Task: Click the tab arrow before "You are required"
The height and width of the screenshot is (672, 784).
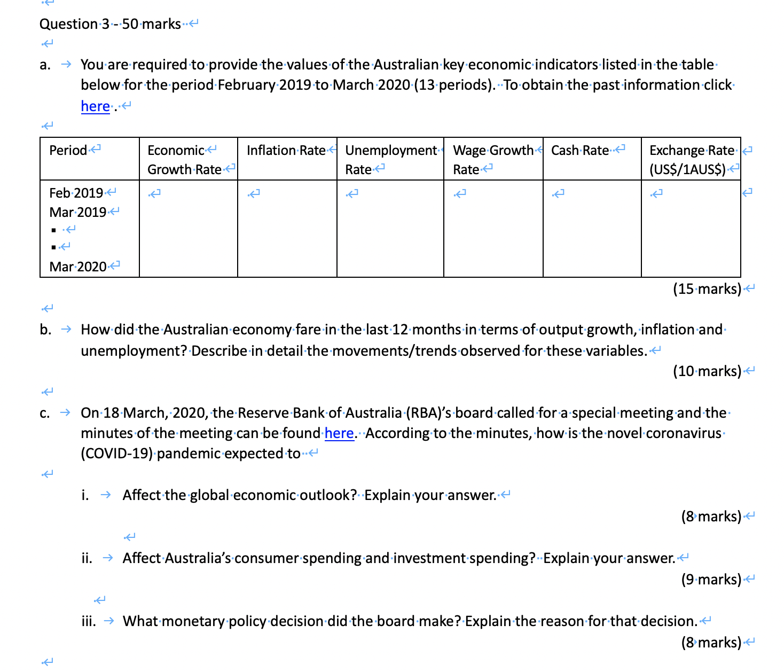Action: tap(66, 64)
